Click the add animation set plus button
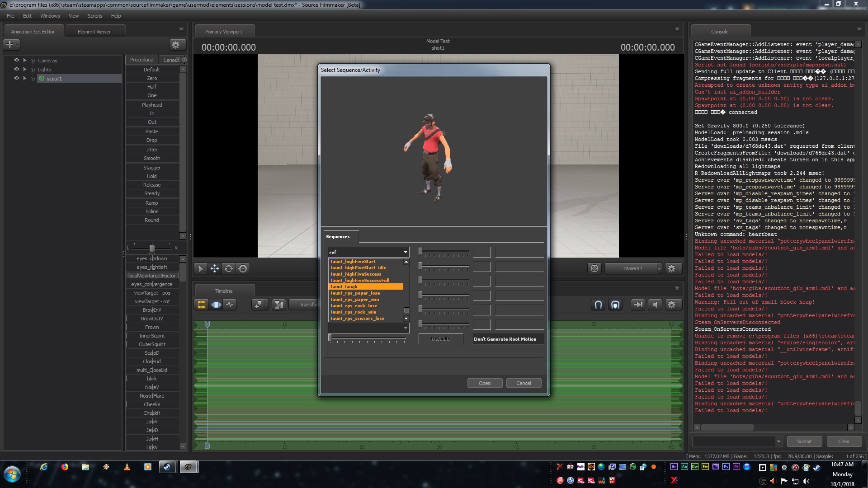 tap(10, 45)
